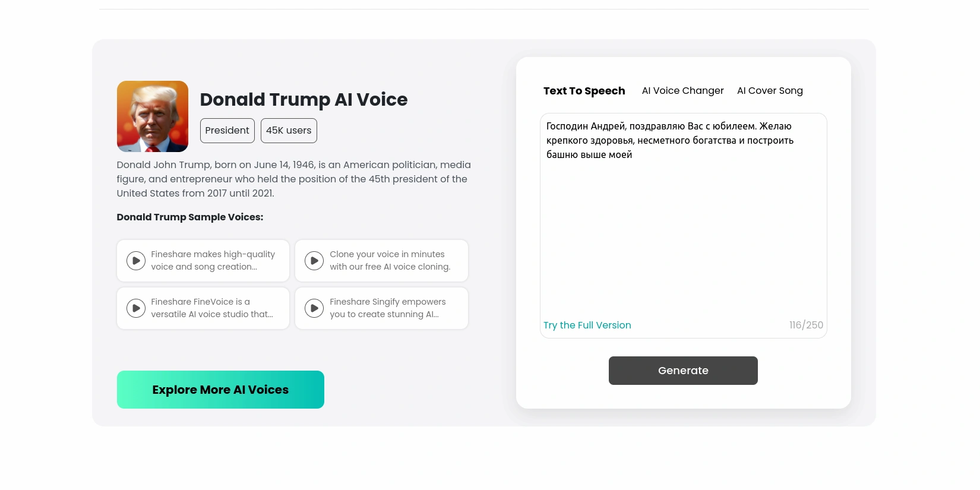Viewport: 980px width, 490px height.
Task: Click the "versatile AI voice studio that..." text
Action: (212, 315)
